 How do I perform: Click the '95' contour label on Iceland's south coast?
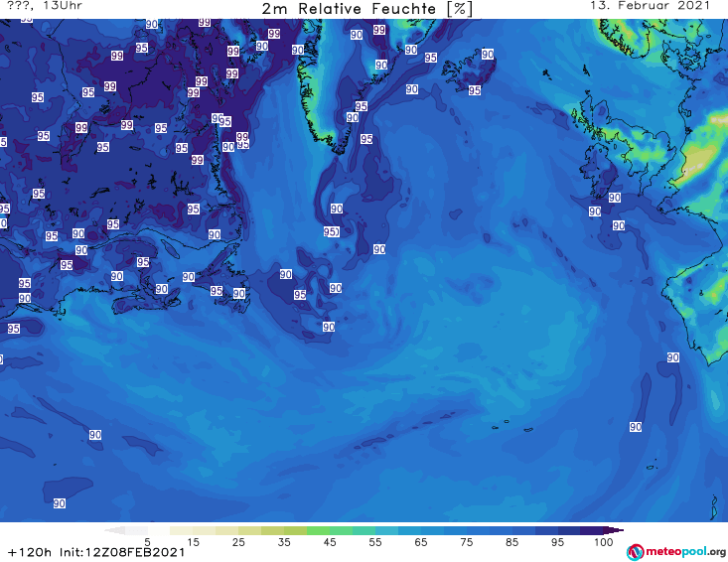[x=475, y=90]
